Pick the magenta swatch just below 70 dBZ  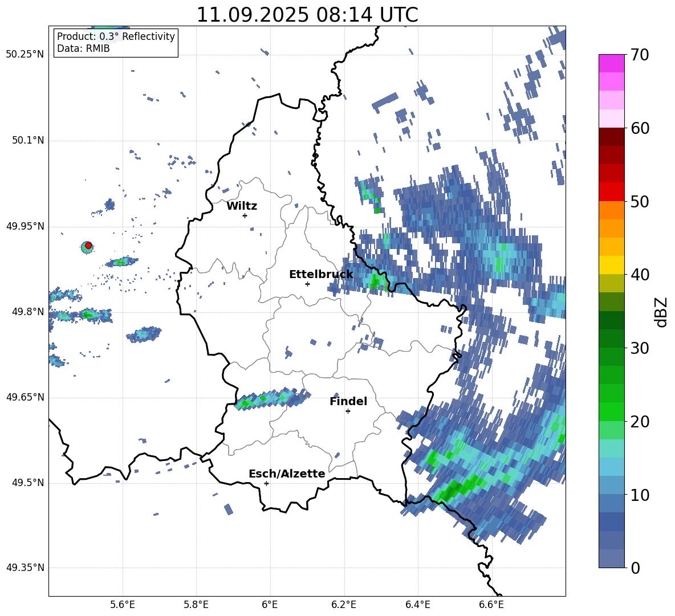[x=611, y=63]
